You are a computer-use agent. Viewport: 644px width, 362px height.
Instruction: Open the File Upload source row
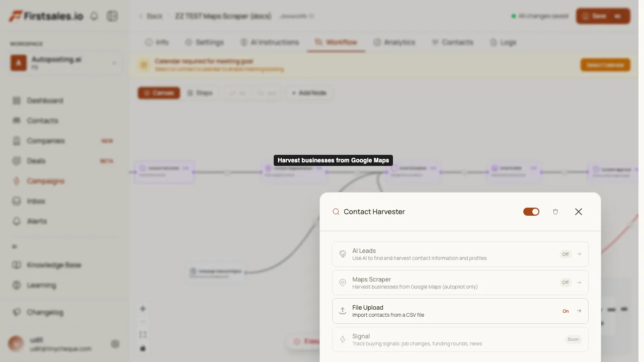tap(460, 311)
